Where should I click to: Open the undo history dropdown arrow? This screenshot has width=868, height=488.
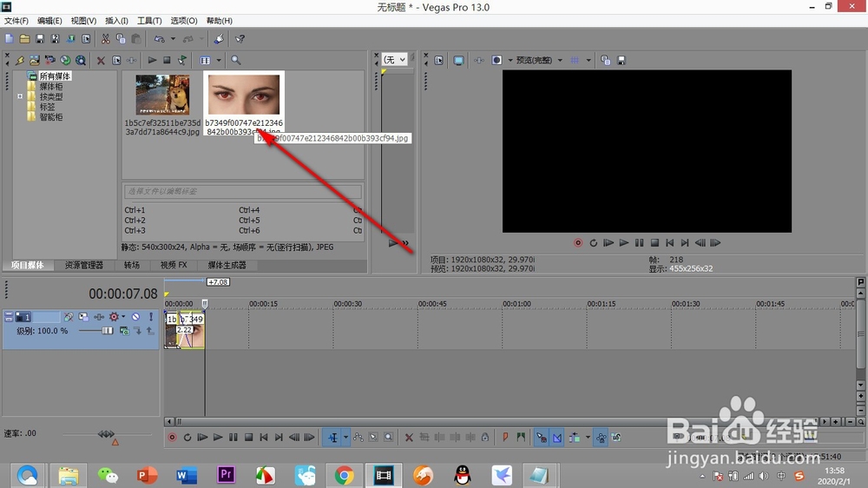pyautogui.click(x=173, y=39)
